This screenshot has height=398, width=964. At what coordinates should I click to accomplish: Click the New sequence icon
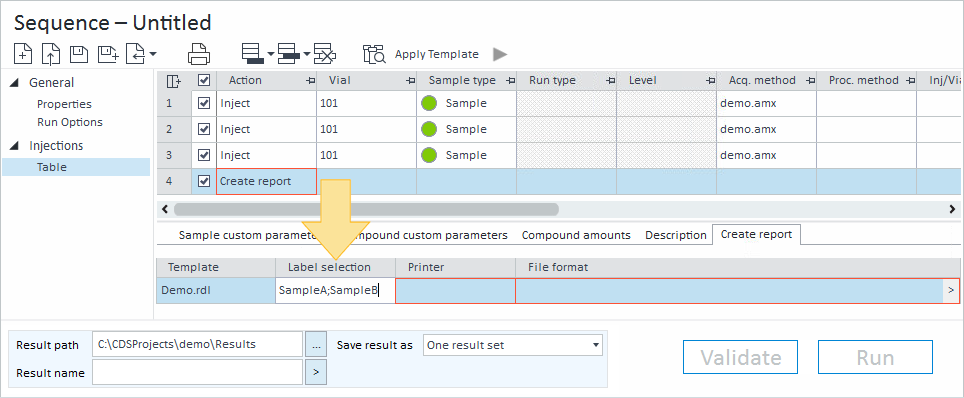click(x=23, y=54)
